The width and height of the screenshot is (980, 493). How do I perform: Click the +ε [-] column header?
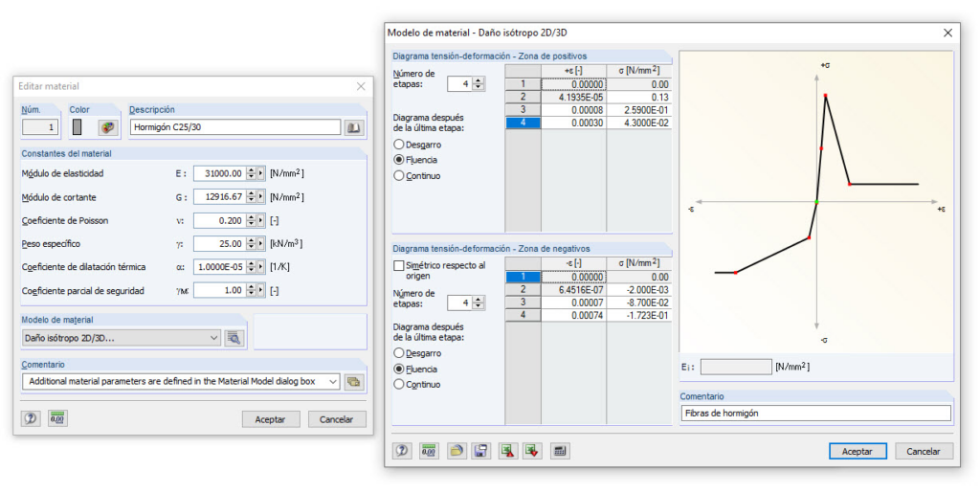(574, 71)
